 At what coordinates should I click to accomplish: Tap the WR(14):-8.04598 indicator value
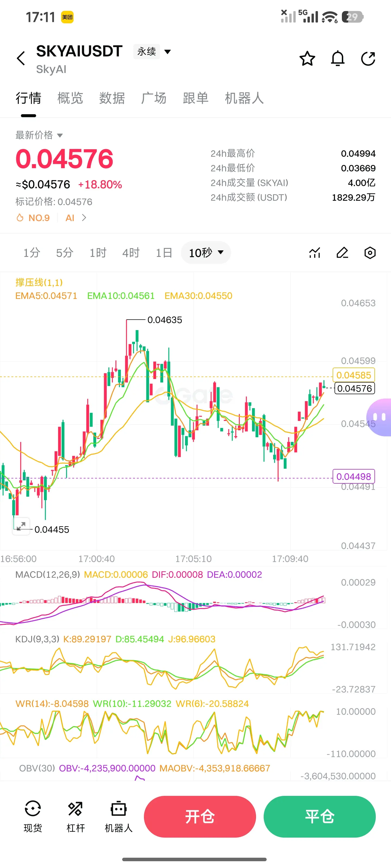52,704
